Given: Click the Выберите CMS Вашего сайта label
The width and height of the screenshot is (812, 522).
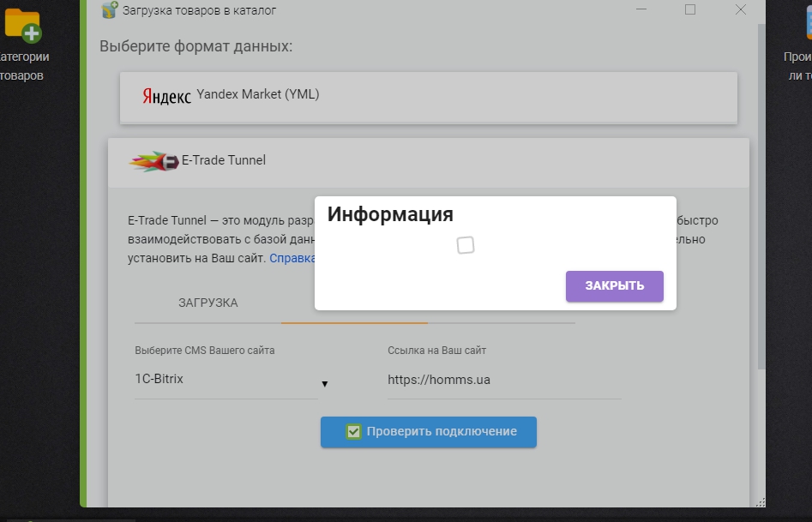Looking at the screenshot, I should click(x=205, y=351).
